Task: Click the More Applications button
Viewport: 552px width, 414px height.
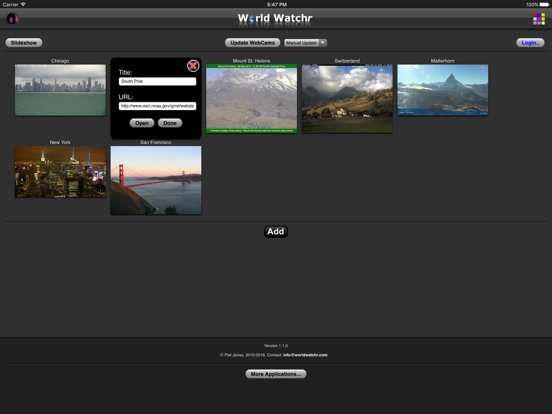Action: pyautogui.click(x=276, y=374)
